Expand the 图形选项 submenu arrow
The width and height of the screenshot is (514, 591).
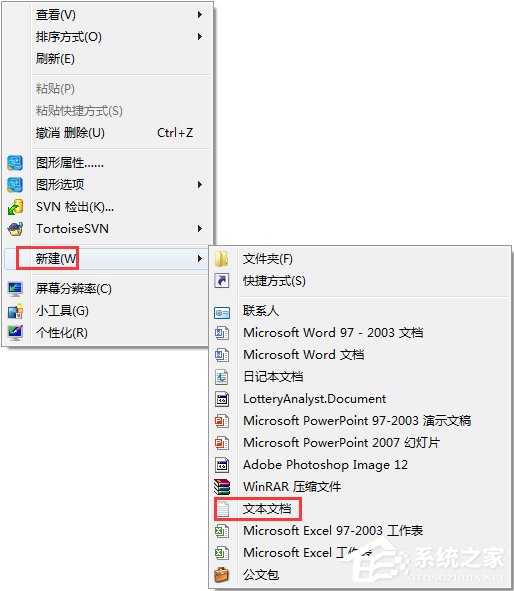pos(200,185)
